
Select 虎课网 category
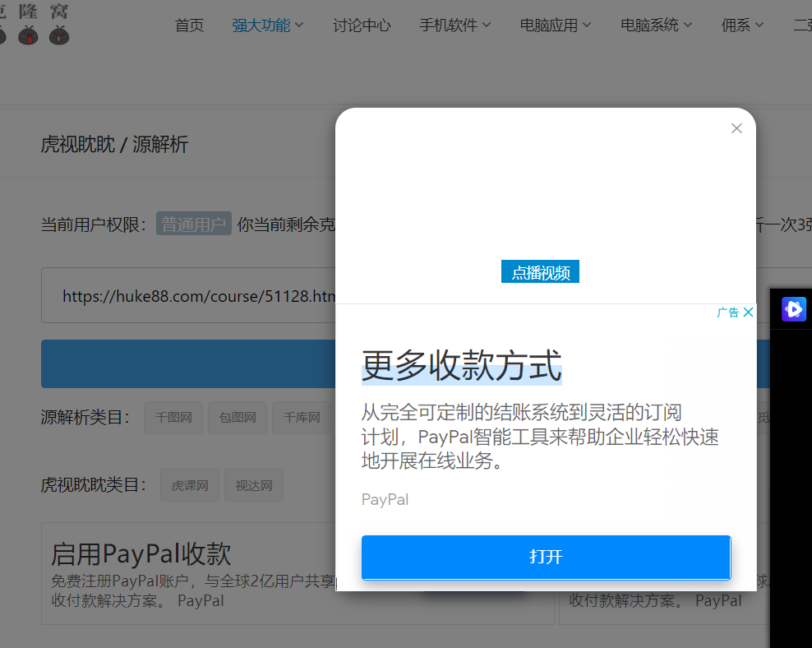tap(190, 485)
